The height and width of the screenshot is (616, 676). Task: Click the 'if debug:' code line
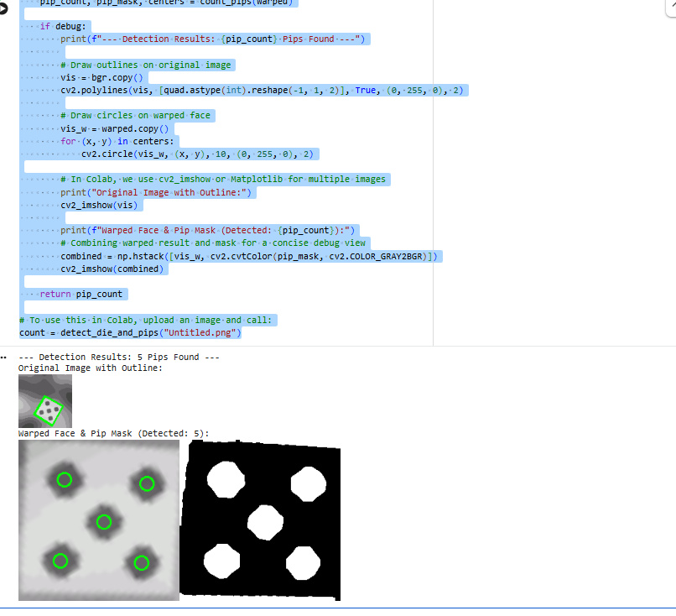pyautogui.click(x=63, y=26)
